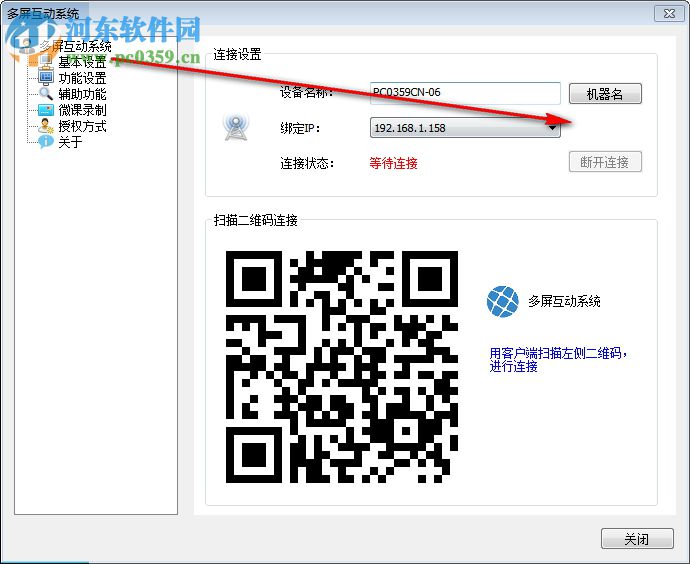Click the 断开连接 button
Image resolution: width=690 pixels, height=564 pixels.
[x=605, y=162]
